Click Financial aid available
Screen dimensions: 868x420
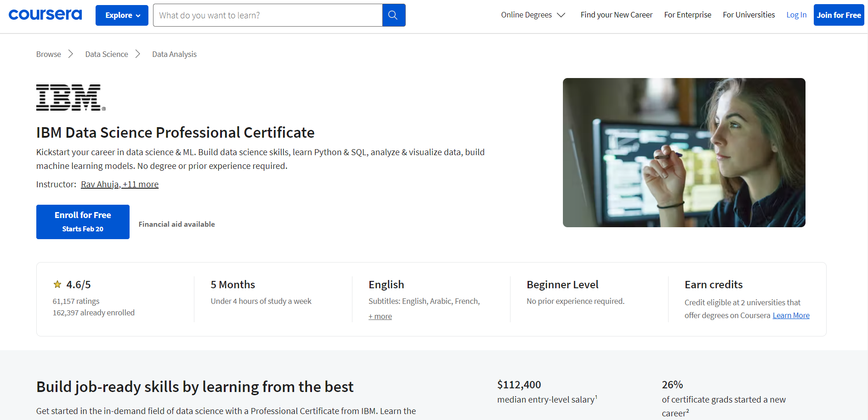(176, 224)
